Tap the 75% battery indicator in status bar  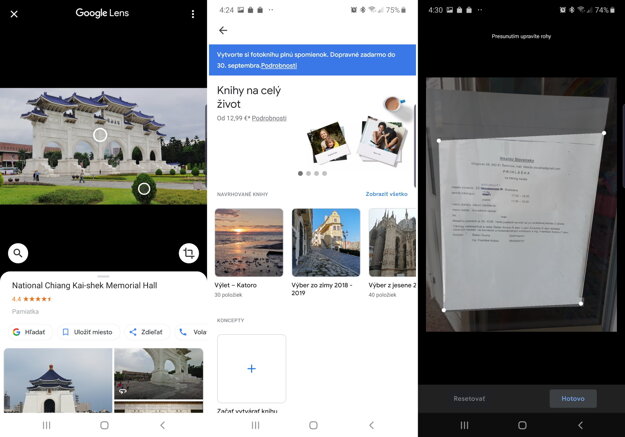point(395,10)
